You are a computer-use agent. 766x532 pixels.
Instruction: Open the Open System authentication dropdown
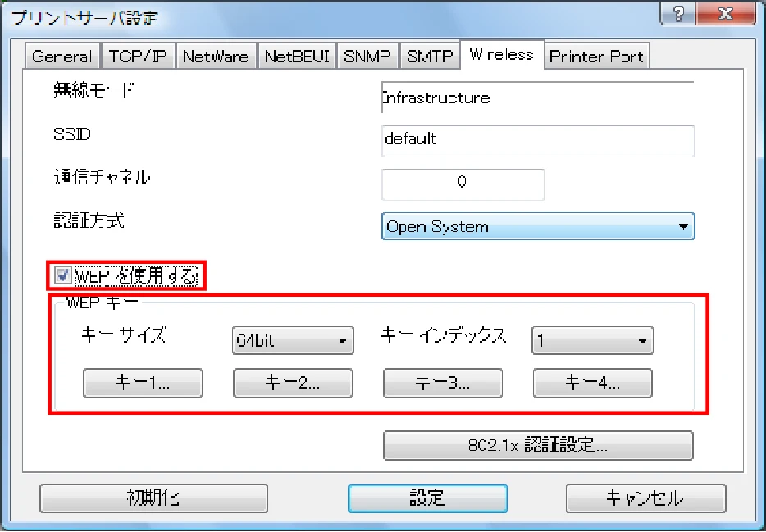point(538,226)
